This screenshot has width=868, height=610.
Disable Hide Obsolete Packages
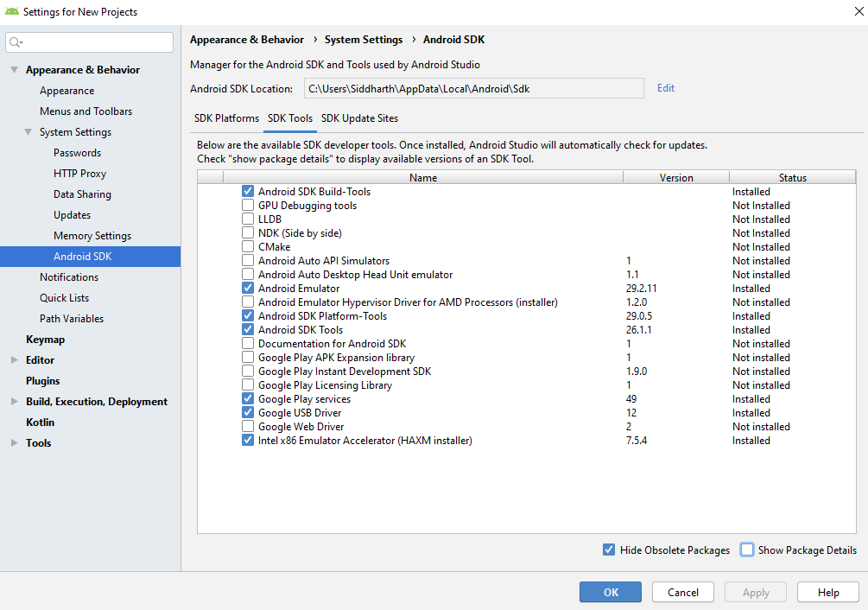pos(609,550)
